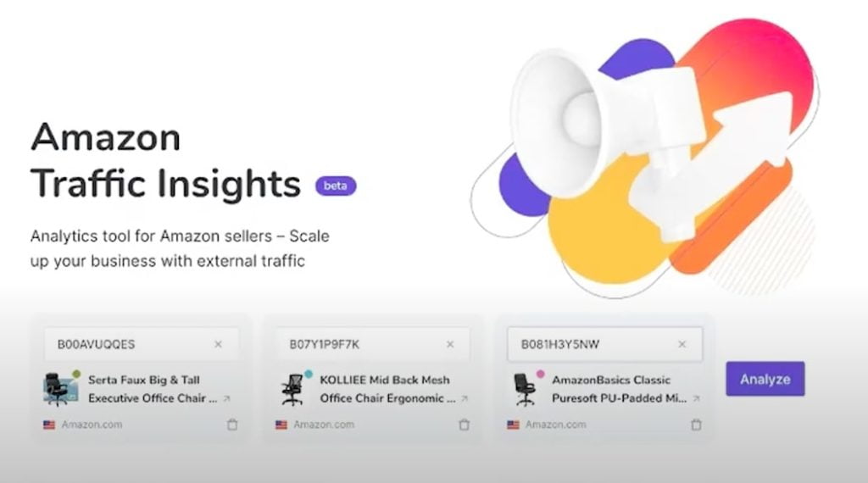Select the B00AVUQQES input field
868x483 pixels.
point(142,344)
